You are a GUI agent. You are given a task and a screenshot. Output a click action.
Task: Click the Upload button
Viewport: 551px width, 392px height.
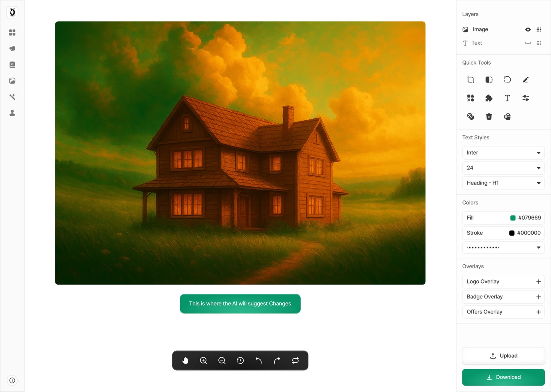tap(503, 356)
